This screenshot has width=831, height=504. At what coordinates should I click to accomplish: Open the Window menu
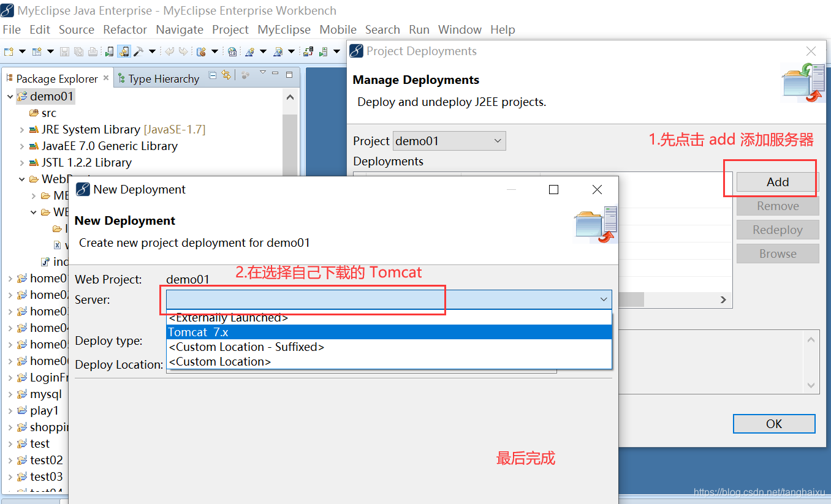[460, 29]
